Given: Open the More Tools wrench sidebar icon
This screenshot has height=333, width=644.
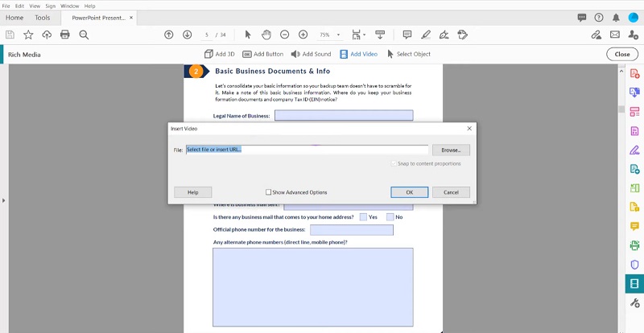Looking at the screenshot, I should point(634,303).
